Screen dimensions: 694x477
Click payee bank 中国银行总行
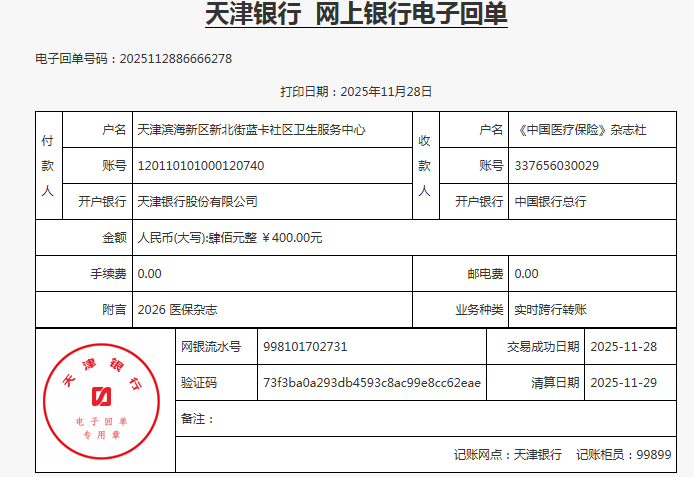click(x=550, y=201)
